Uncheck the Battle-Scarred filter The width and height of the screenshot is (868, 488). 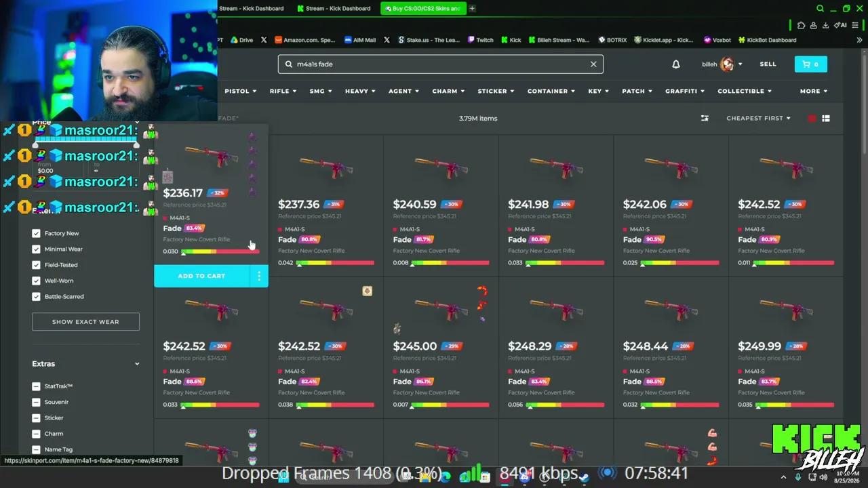click(36, 296)
